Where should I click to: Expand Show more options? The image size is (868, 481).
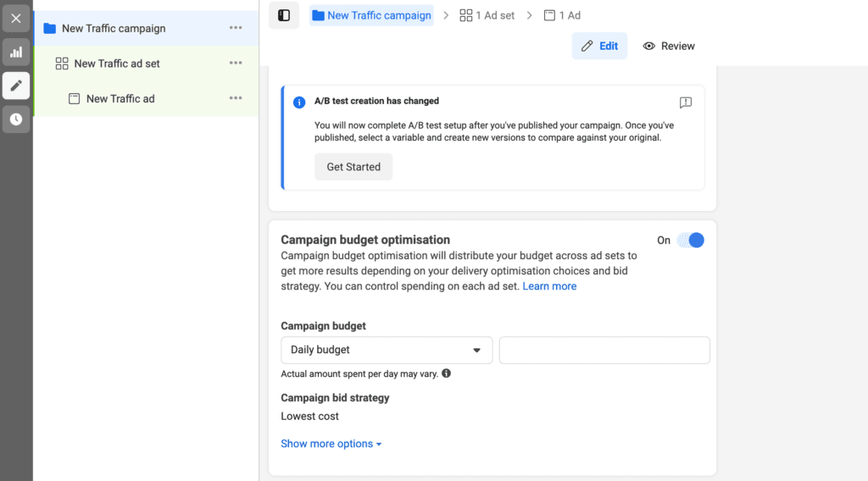click(x=331, y=444)
